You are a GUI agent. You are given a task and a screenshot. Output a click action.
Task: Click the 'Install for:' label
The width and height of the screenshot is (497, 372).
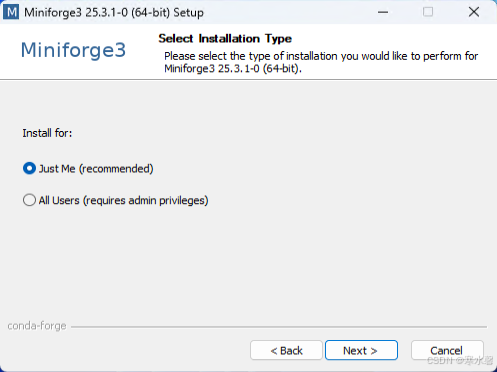(47, 133)
